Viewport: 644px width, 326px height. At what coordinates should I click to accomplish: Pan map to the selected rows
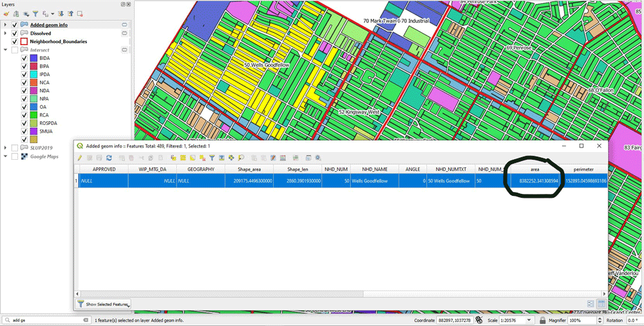tap(231, 157)
